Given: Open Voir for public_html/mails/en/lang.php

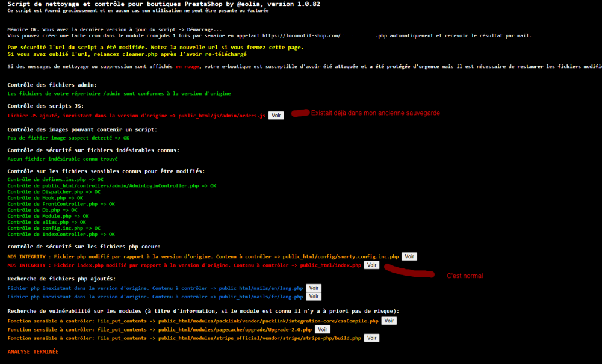Looking at the screenshot, I should coord(314,288).
